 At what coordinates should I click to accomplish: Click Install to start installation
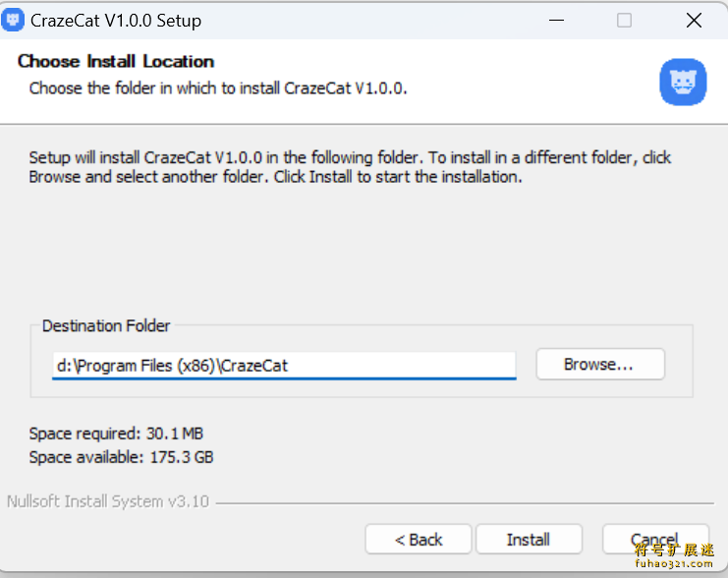pos(529,540)
